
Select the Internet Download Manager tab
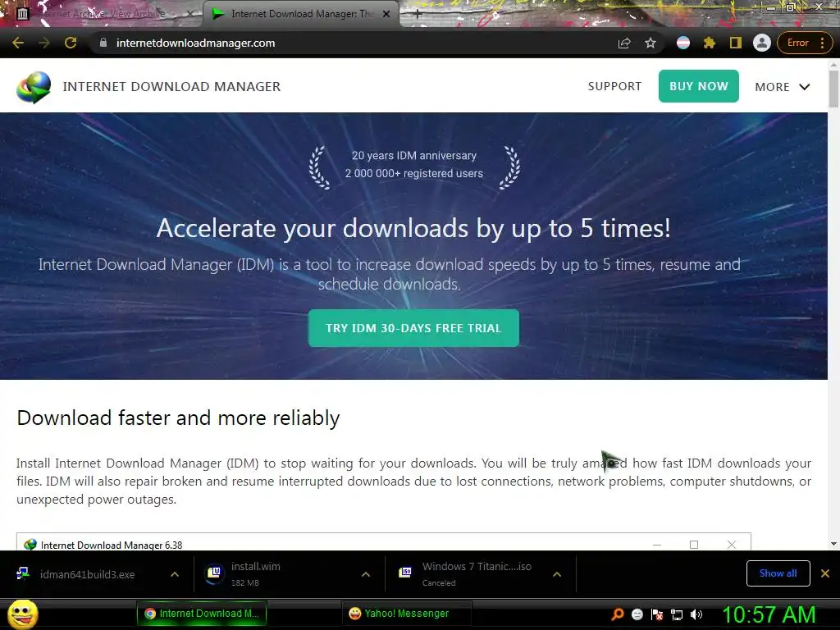(300, 14)
